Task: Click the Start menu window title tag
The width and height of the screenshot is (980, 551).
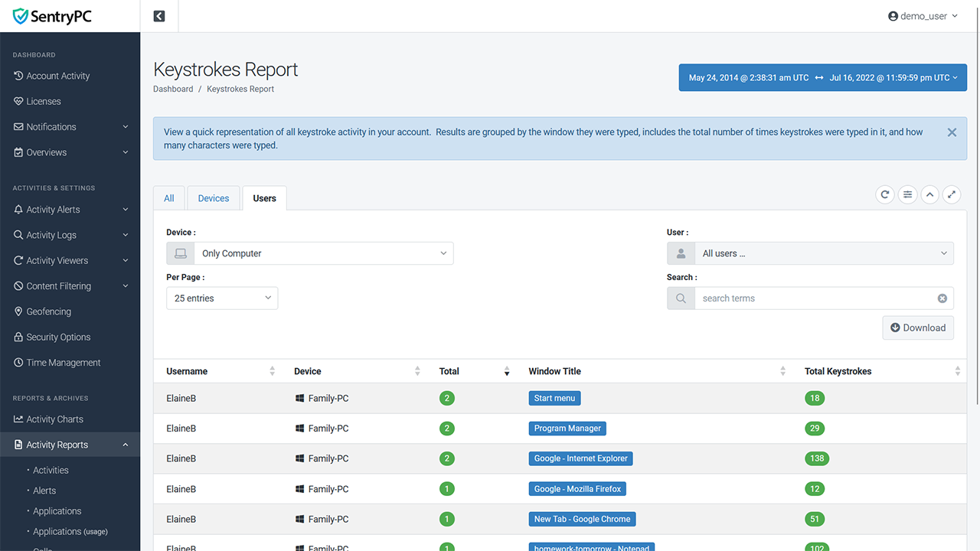Action: pos(554,398)
